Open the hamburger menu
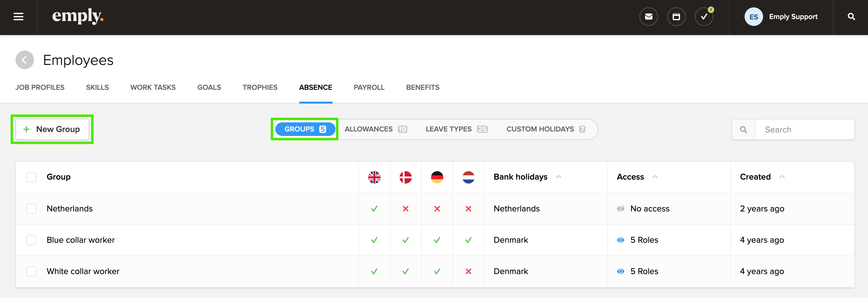 18,17
